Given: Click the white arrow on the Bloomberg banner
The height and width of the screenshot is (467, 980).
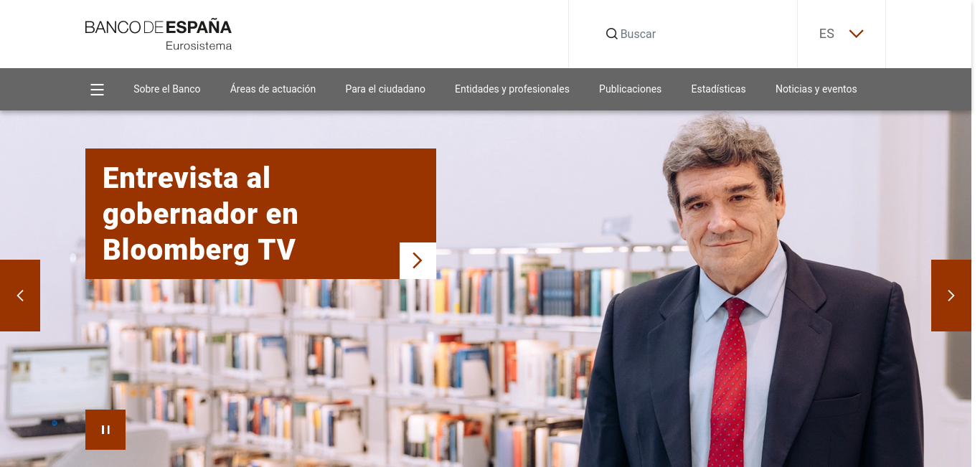Looking at the screenshot, I should point(418,260).
